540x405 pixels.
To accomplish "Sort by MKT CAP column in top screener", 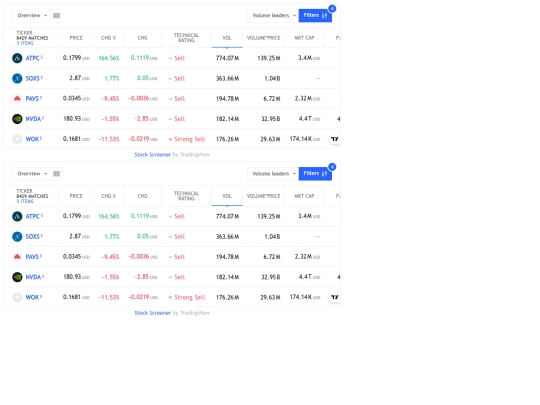I will [x=304, y=38].
